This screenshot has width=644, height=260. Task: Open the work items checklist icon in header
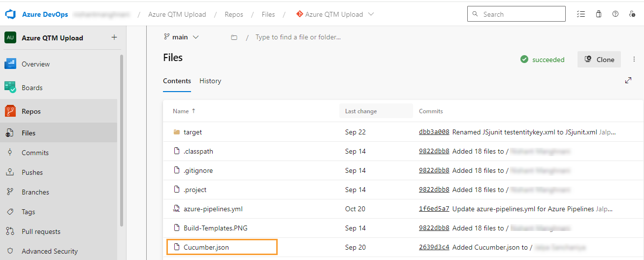581,14
